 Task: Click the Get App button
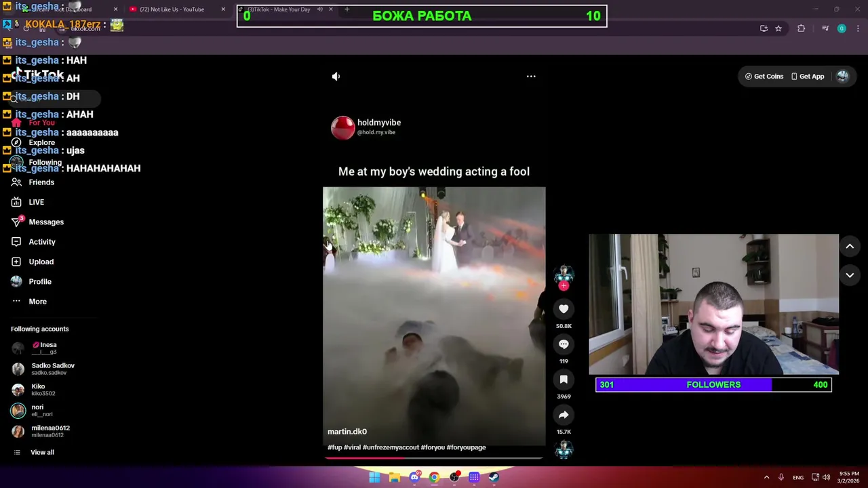(808, 77)
